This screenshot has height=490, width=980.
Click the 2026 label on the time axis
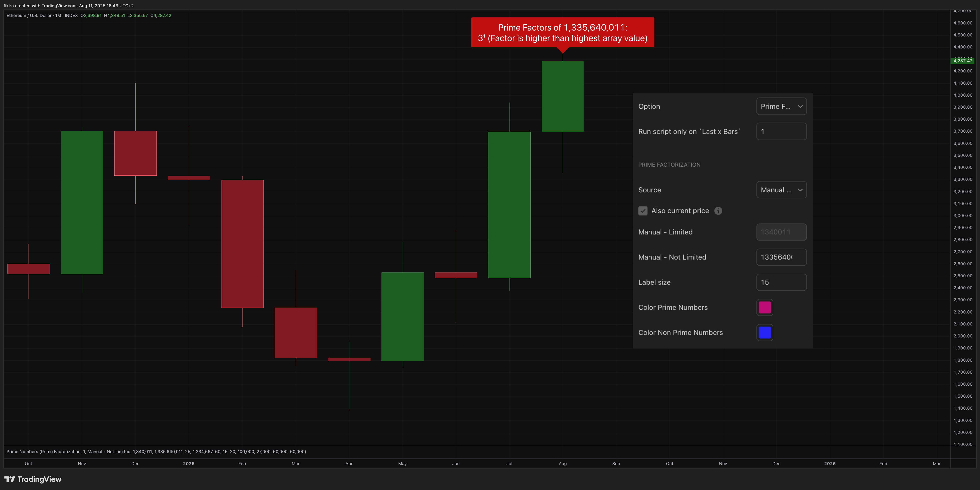tap(830, 464)
